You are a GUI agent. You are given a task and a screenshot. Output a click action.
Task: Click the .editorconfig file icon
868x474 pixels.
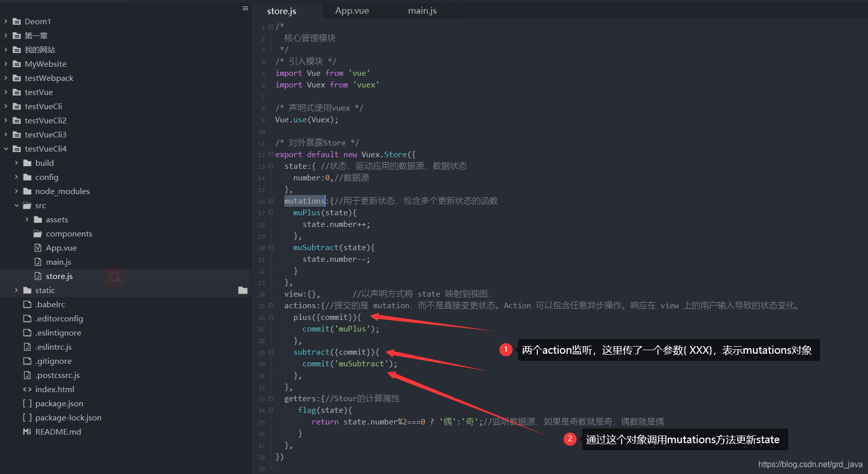27,318
